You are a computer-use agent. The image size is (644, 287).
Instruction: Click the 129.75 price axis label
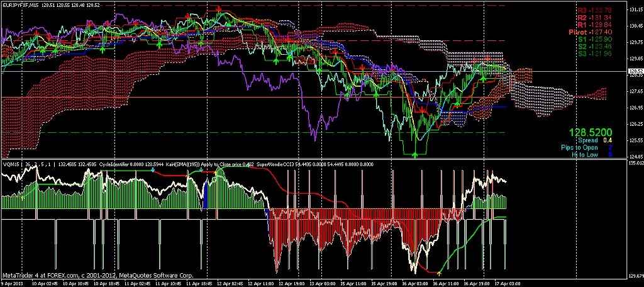tap(636, 42)
